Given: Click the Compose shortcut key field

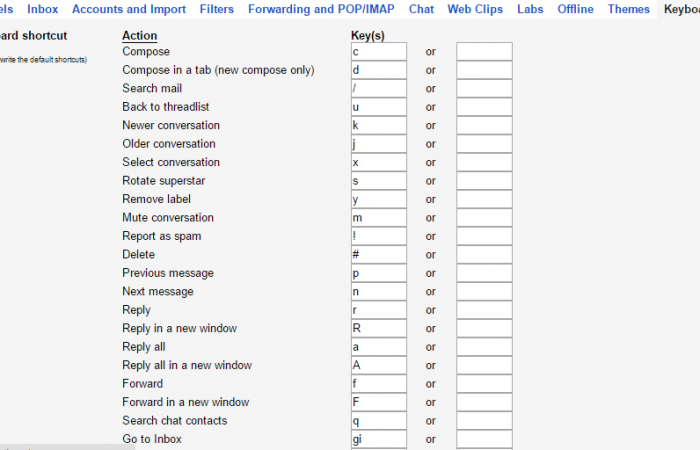Looking at the screenshot, I should pos(379,51).
